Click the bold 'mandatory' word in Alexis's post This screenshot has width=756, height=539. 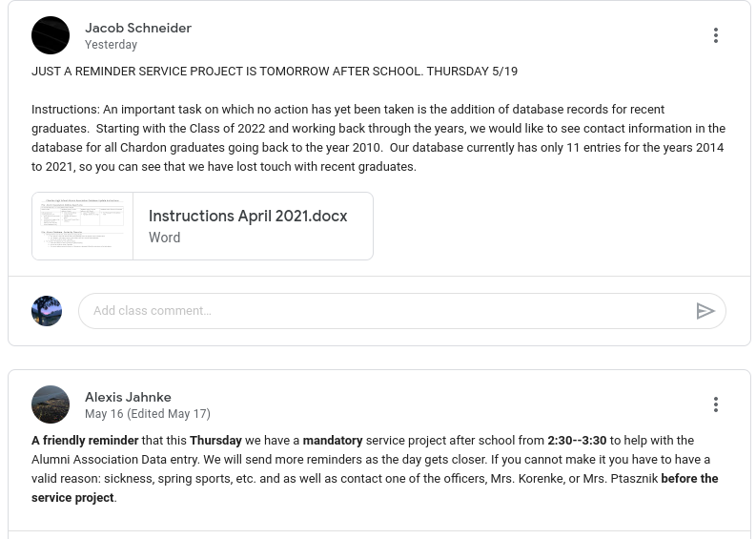tap(333, 441)
